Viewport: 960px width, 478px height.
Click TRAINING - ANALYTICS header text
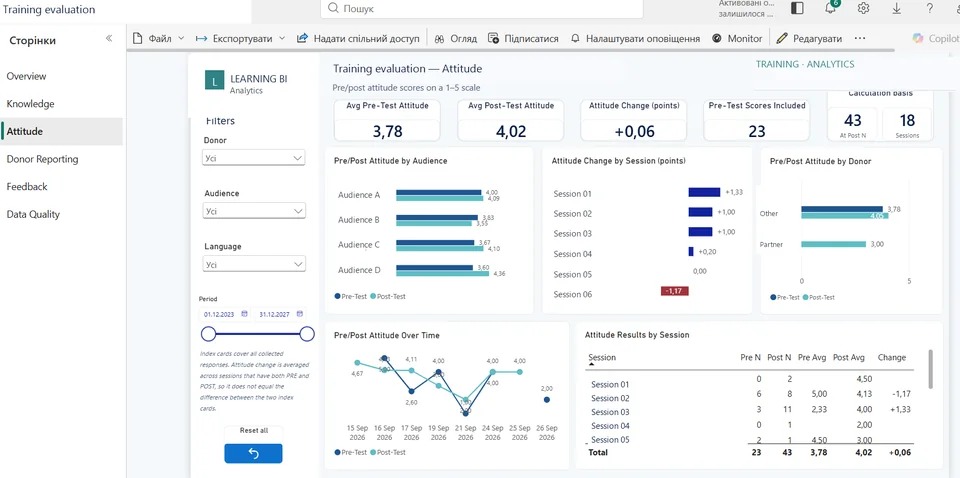pyautogui.click(x=805, y=64)
